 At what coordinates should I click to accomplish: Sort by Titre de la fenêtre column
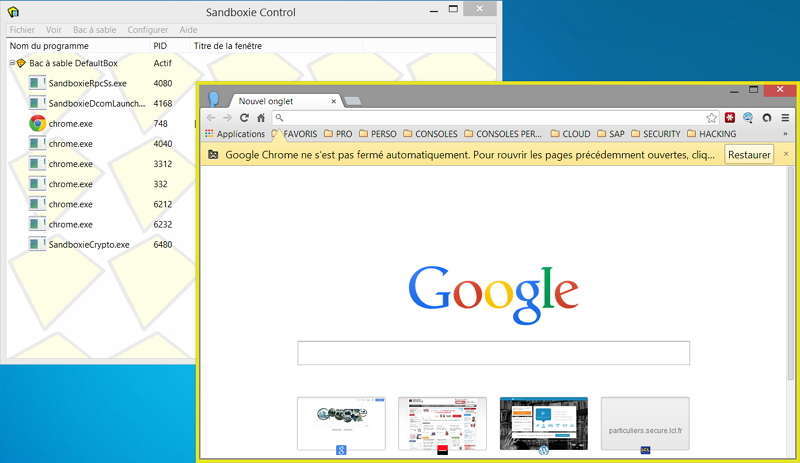228,46
